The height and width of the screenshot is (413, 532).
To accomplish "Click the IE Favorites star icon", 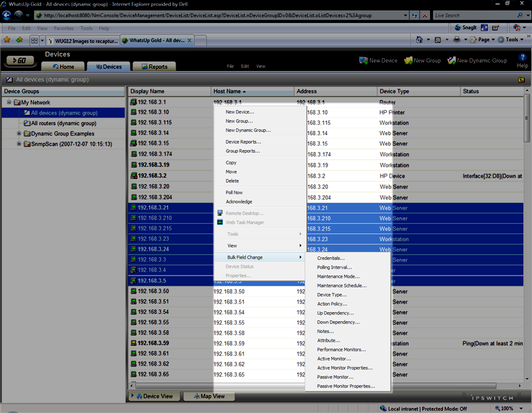I will click(x=7, y=40).
